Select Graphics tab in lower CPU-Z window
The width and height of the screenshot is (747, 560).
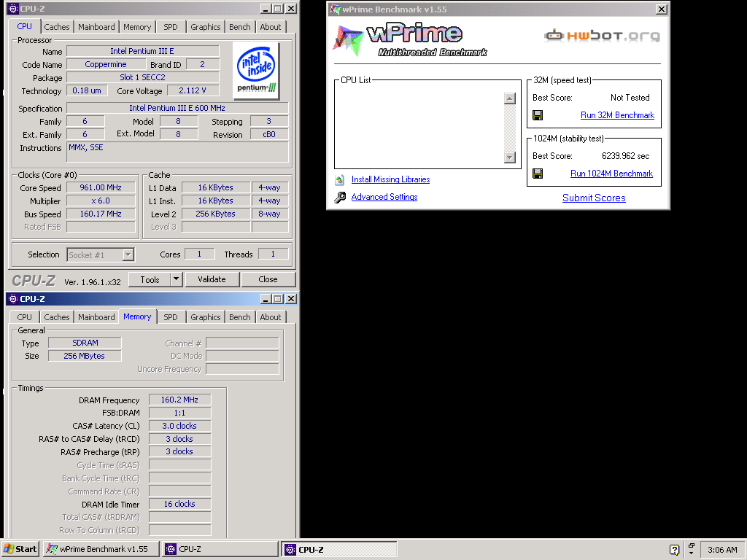[x=205, y=317]
